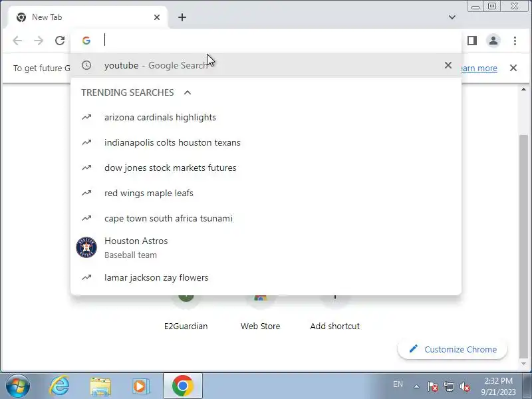Open the Web Store shortcut
Viewport: 532px width, 399px height.
click(260, 314)
